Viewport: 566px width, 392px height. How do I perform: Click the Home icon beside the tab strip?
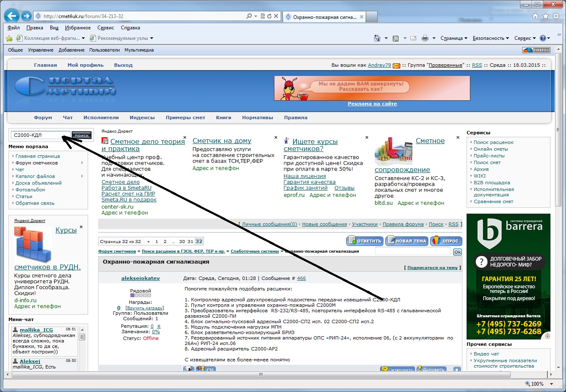pyautogui.click(x=535, y=16)
